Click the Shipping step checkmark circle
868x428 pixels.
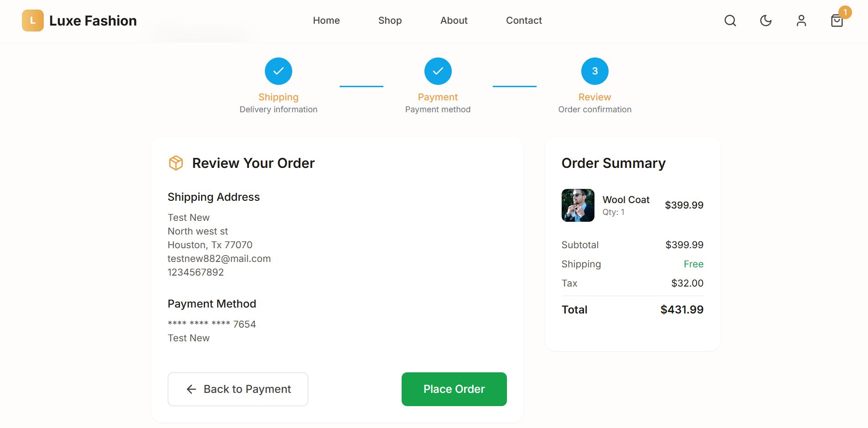(x=279, y=71)
